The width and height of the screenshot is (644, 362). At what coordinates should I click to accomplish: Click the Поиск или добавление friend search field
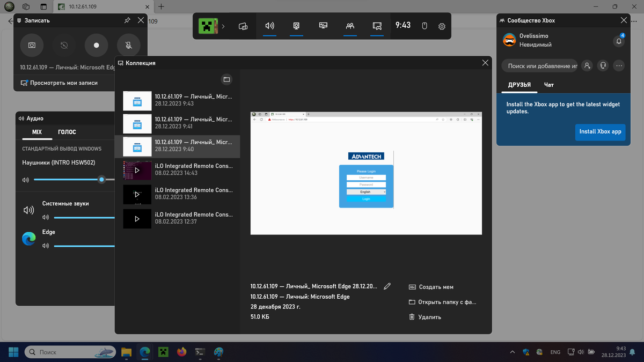(x=539, y=66)
